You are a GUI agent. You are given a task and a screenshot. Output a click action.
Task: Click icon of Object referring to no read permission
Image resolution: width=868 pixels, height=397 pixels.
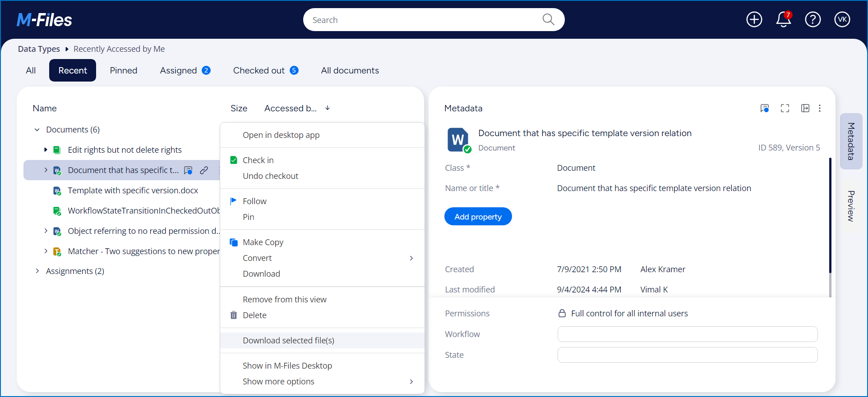pyautogui.click(x=57, y=231)
